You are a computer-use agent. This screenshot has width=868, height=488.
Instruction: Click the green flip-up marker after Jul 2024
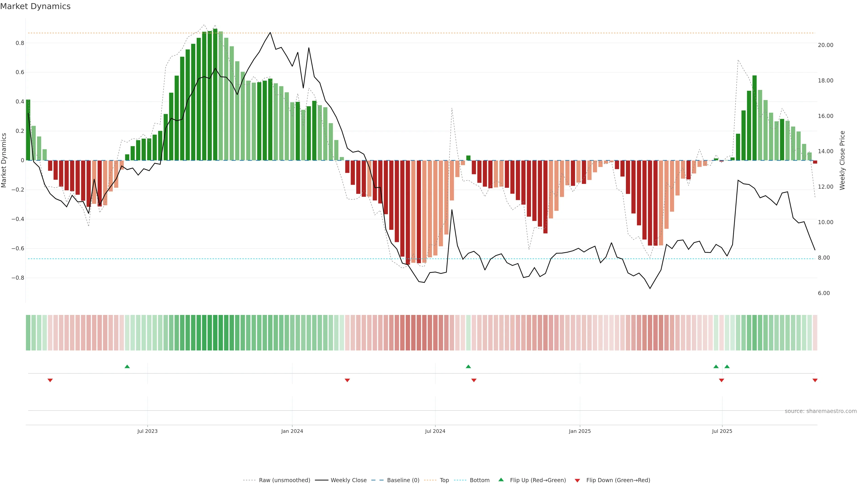[468, 366]
